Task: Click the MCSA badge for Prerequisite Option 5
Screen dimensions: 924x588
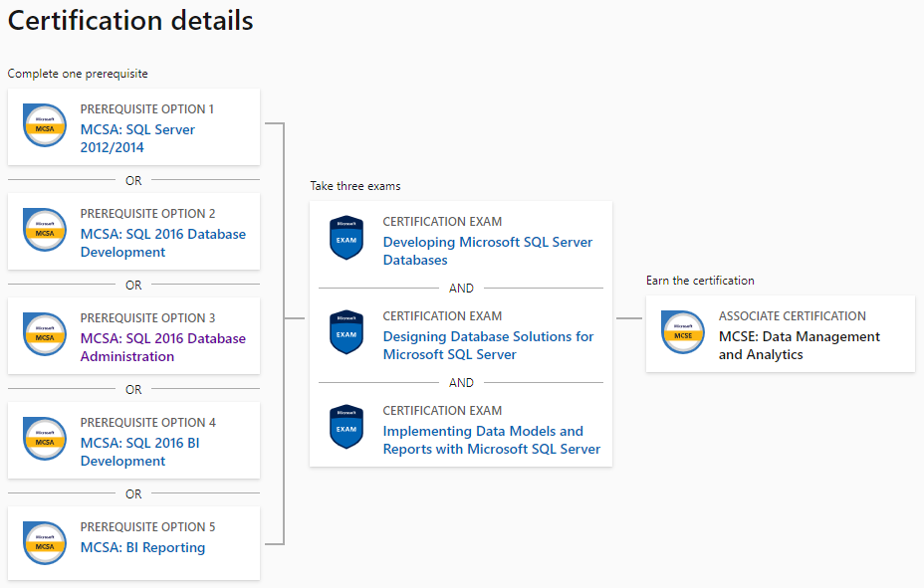Action: point(45,543)
